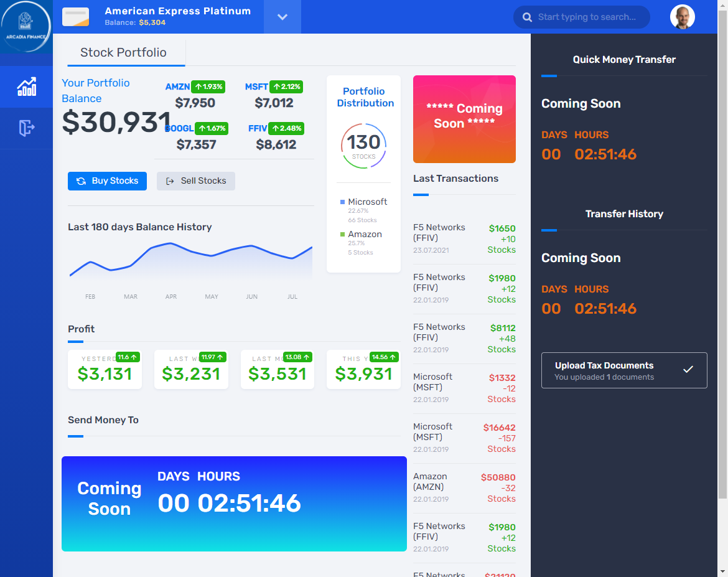Select the Amazon $50880 transaction
728x577 pixels.
click(x=464, y=487)
